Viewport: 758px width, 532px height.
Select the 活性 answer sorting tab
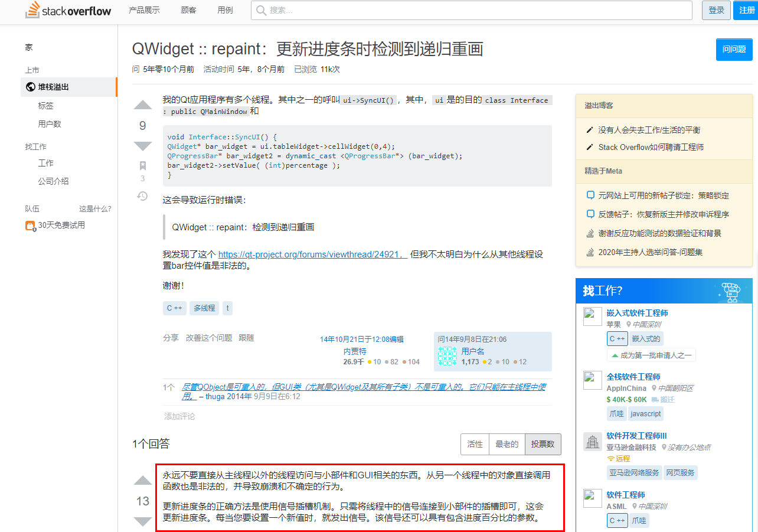point(475,444)
